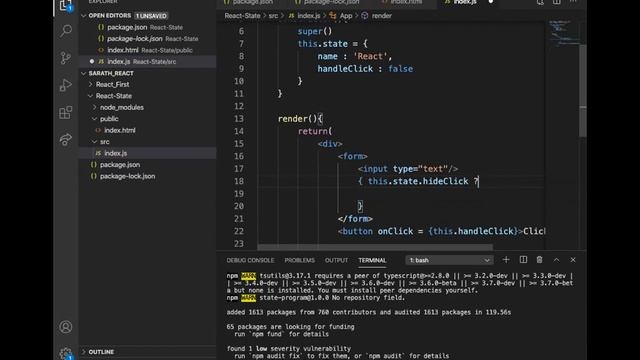Open the Extensions view
Image resolution: width=640 pixels, height=360 pixels.
tap(66, 112)
